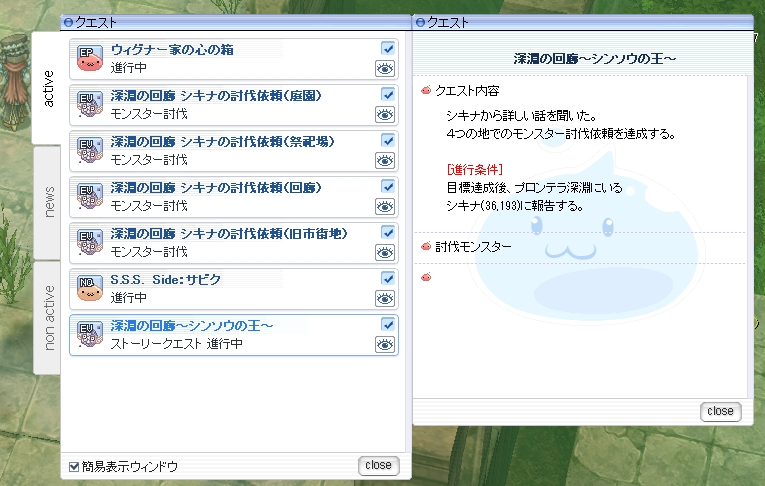
Task: Click the EV icon of シキナの討伐依頼(回廊)
Action: tap(90, 196)
